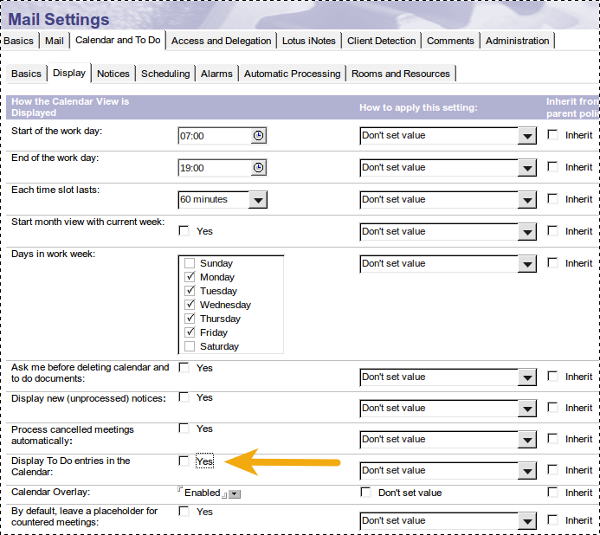Open apply-setting dropdown for Display To Do entries
The height and width of the screenshot is (535, 600).
pos(527,471)
